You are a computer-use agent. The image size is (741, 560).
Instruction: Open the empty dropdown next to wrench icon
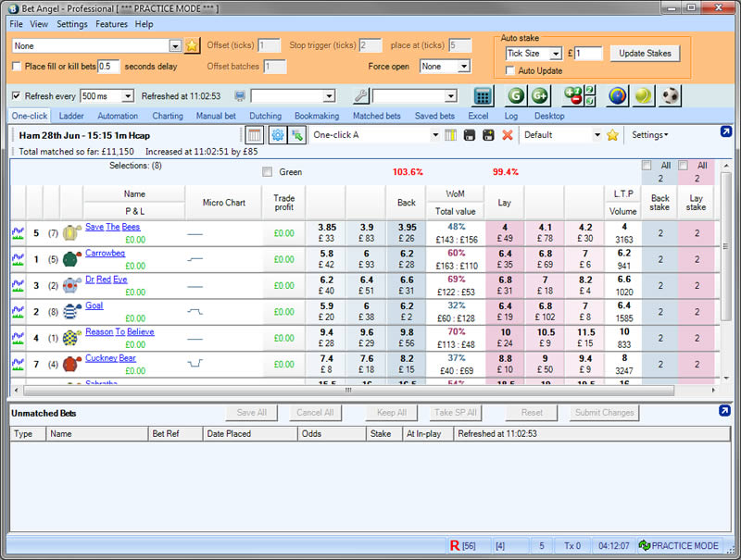[451, 96]
